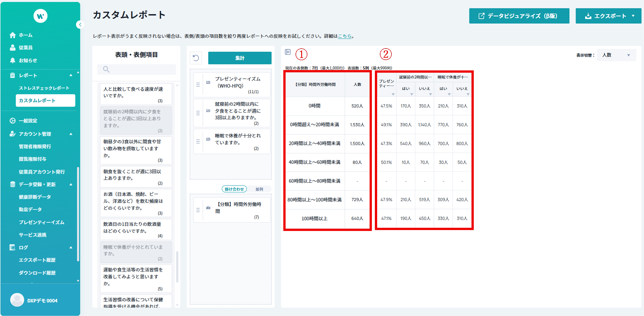Open データビジュアライズ (β版)
Viewport: 644px width, 316px height.
click(x=519, y=16)
